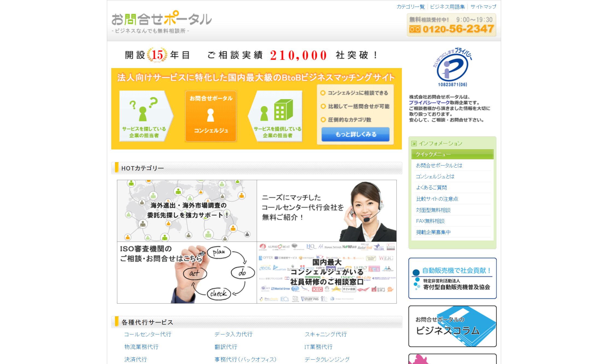608x364 pixels.
Task: Open the 掲載企業募集中 quick menu link
Action: (433, 232)
